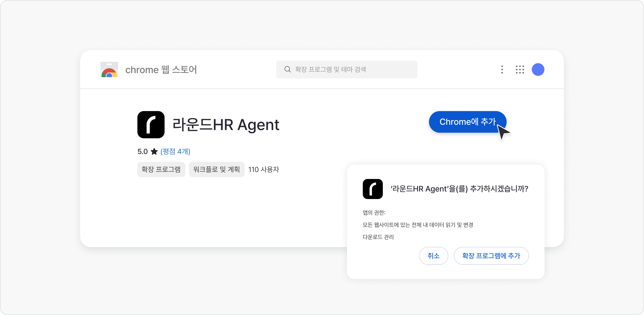Open the Google apps grid launcher
The height and width of the screenshot is (315, 644).
pos(520,70)
